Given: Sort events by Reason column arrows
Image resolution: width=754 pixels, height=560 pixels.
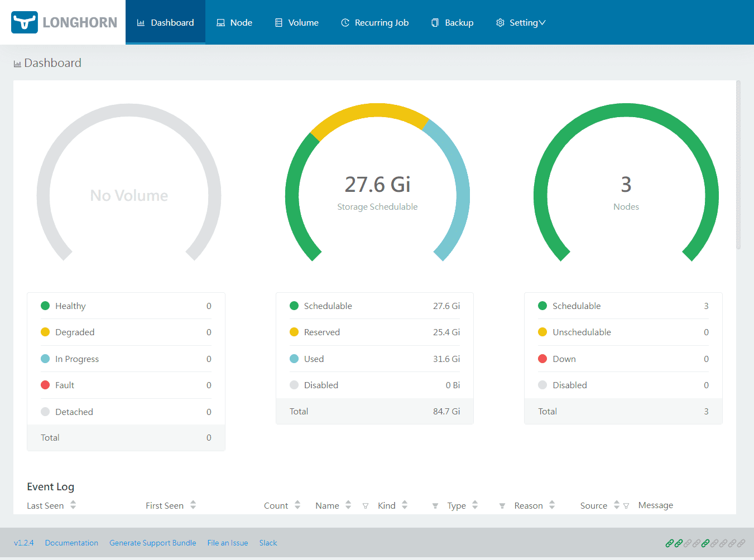Looking at the screenshot, I should tap(552, 505).
